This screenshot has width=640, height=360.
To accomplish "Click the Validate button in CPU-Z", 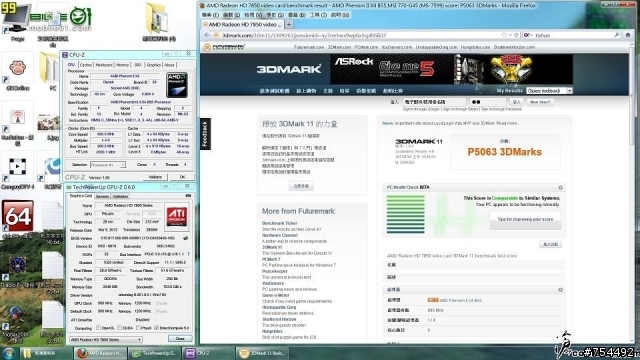I will [155, 177].
